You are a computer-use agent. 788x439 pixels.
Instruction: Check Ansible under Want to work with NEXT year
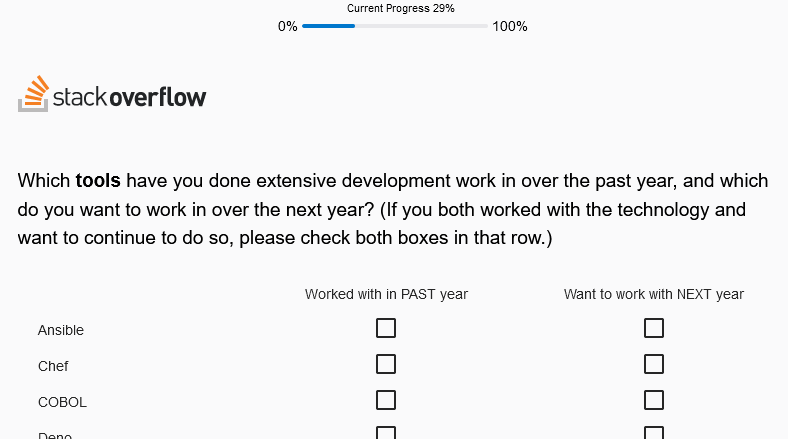click(654, 328)
